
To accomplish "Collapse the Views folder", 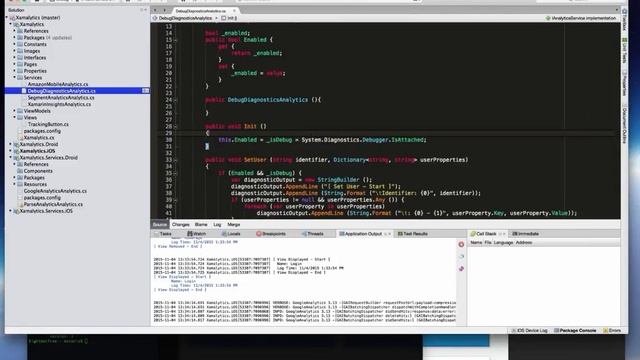I will pos(15,118).
